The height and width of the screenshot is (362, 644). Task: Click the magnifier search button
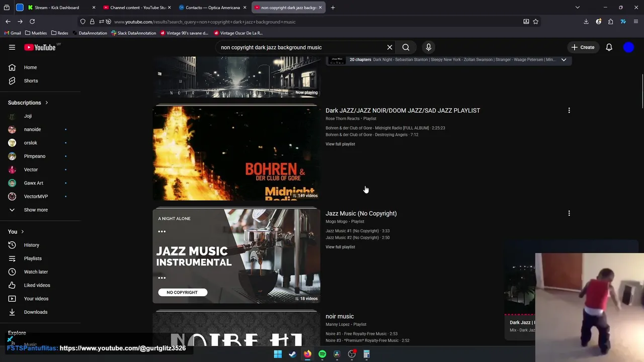[x=406, y=47]
